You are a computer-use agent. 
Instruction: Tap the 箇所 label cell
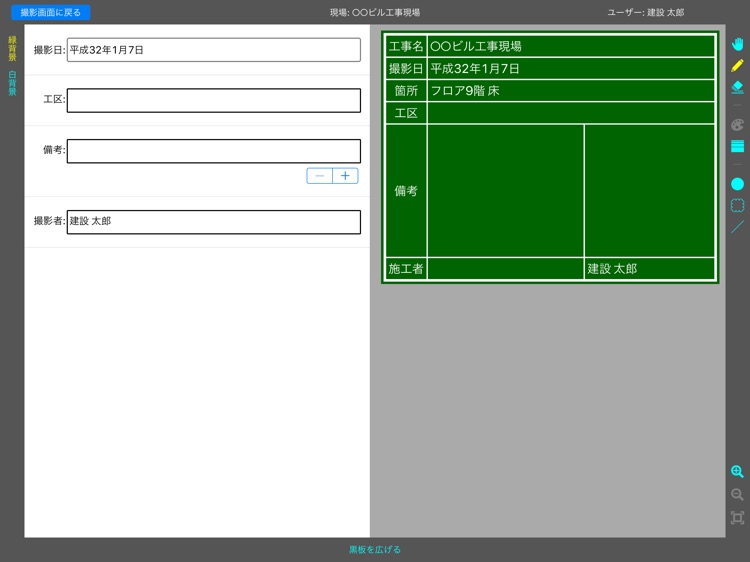(406, 91)
